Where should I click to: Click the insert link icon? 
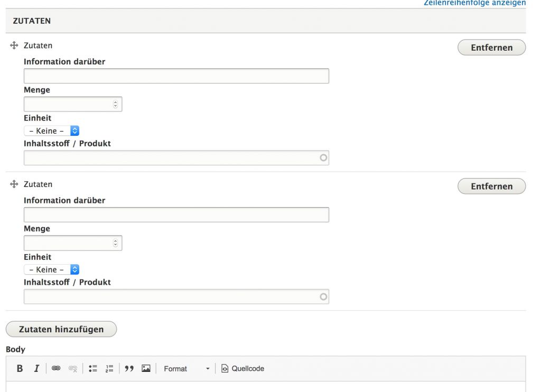pyautogui.click(x=56, y=369)
